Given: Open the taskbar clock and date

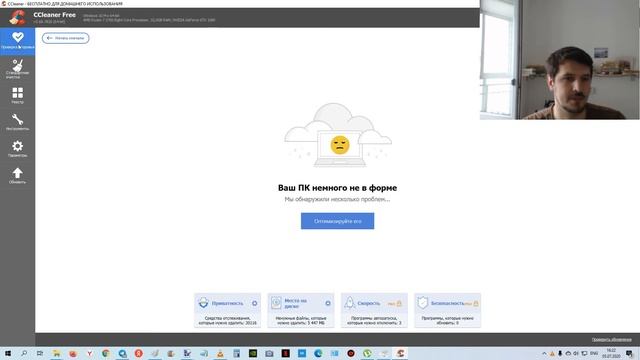Looking at the screenshot, I should (611, 353).
